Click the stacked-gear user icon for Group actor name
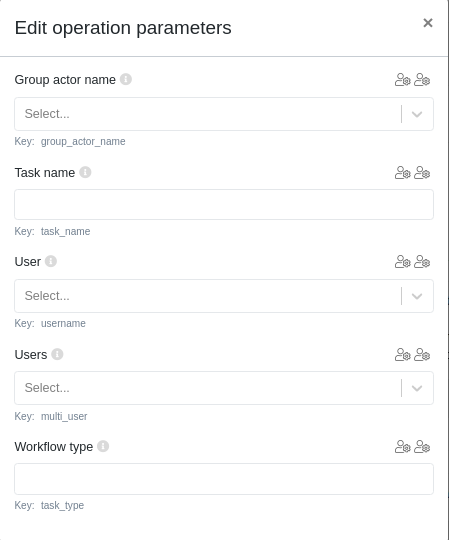 pyautogui.click(x=422, y=80)
